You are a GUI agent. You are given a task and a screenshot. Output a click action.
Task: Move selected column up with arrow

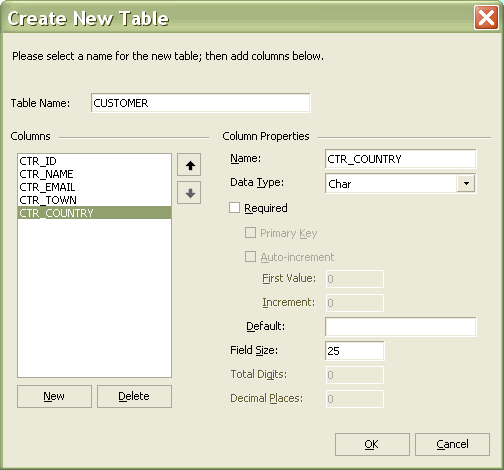coord(189,165)
